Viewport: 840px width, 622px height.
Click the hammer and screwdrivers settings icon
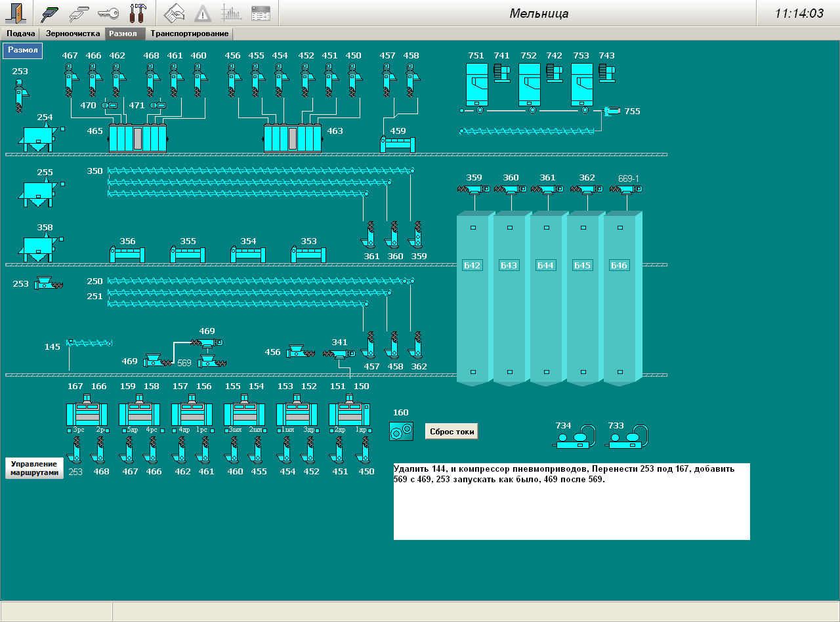point(138,12)
